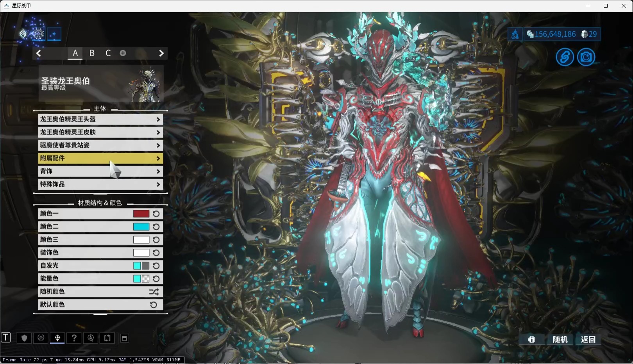The height and width of the screenshot is (364, 633).
Task: Click the Frame Rate 72fps debug readout
Action: point(92,360)
